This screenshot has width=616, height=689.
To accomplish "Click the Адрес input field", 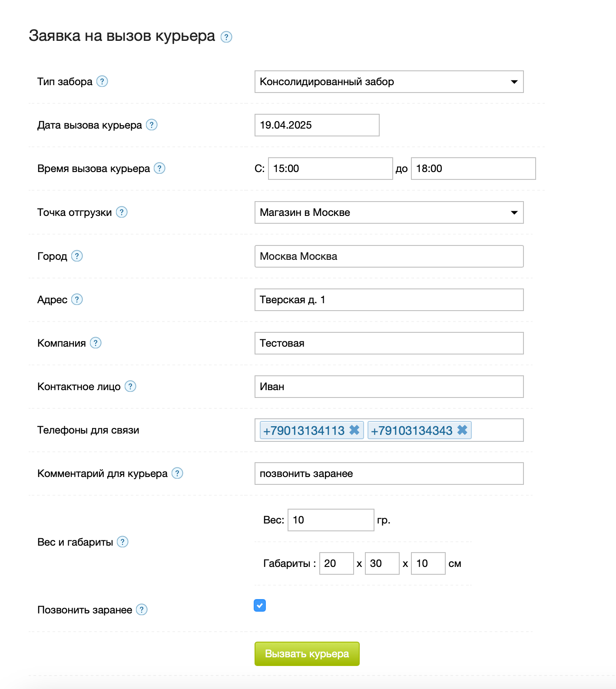I will (x=389, y=300).
